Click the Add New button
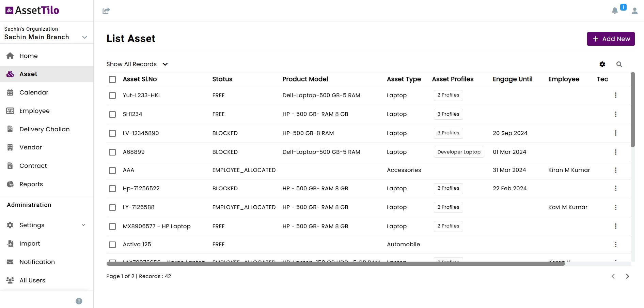Viewport: 644px width, 308px height. point(611,39)
